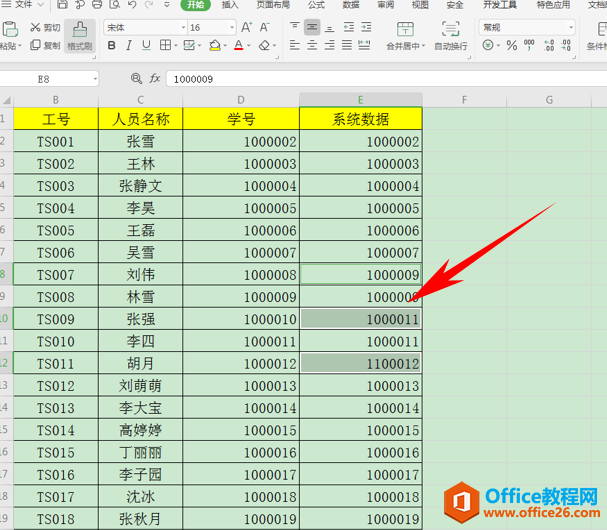Align text left
Viewport: 607px width, 530px height.
point(295,45)
